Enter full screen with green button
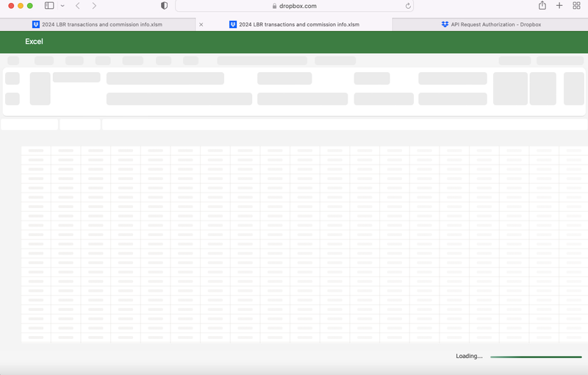This screenshot has width=588, height=375. (30, 6)
